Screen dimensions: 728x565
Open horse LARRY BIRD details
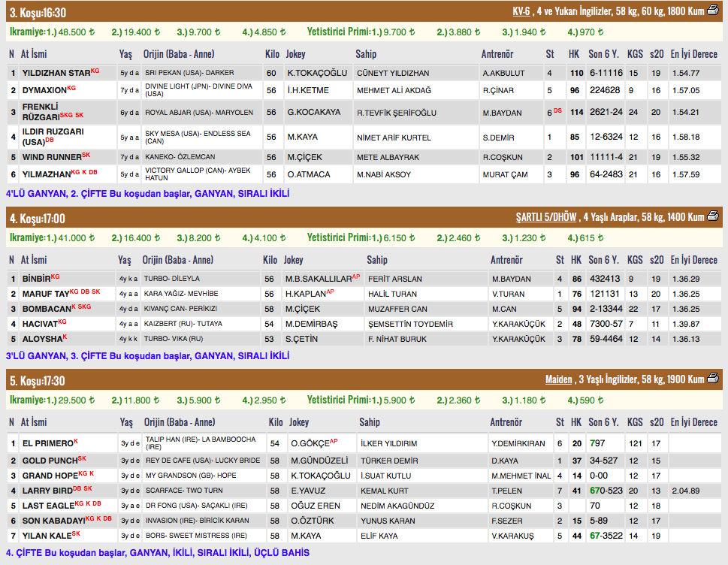pos(47,491)
